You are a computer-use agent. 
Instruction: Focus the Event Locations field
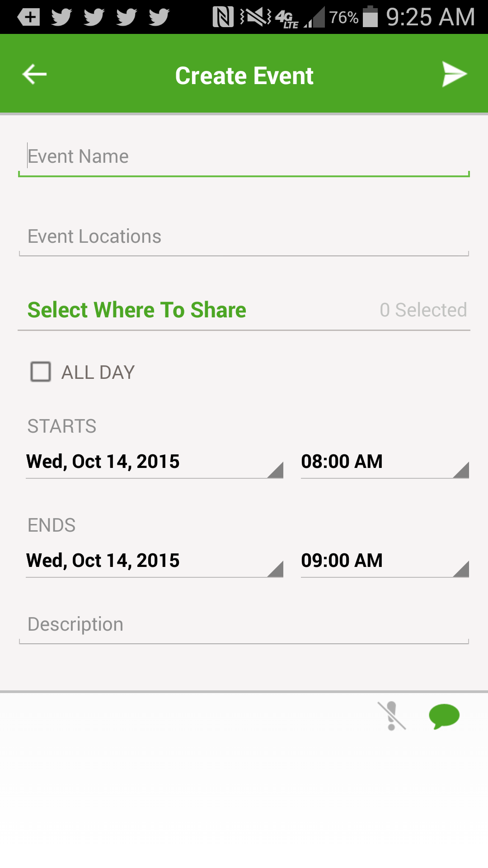pos(244,237)
